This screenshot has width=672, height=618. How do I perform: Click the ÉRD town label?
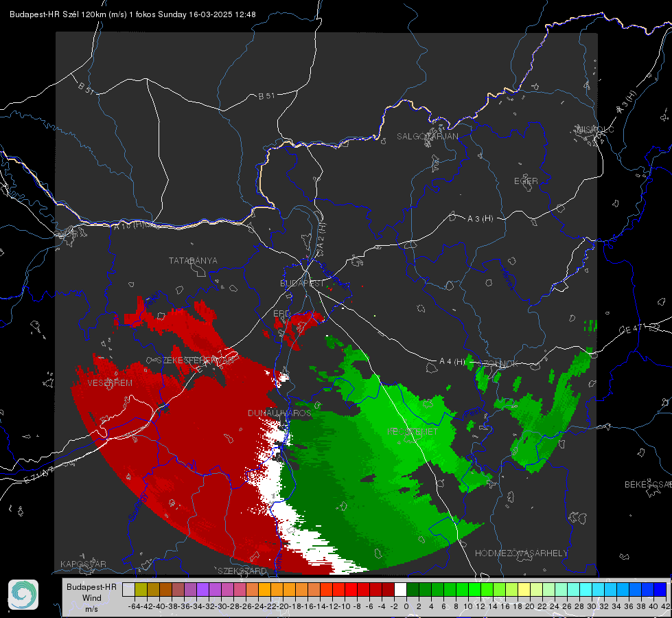281,314
